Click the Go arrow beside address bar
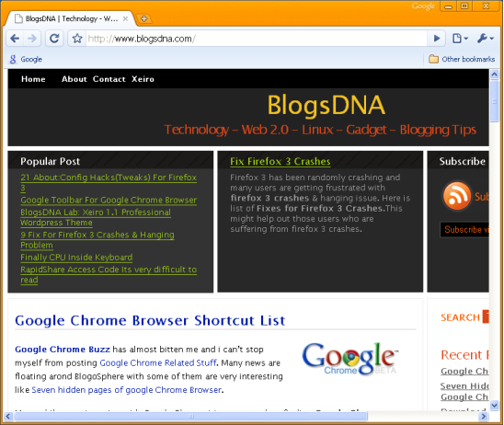 [437, 39]
